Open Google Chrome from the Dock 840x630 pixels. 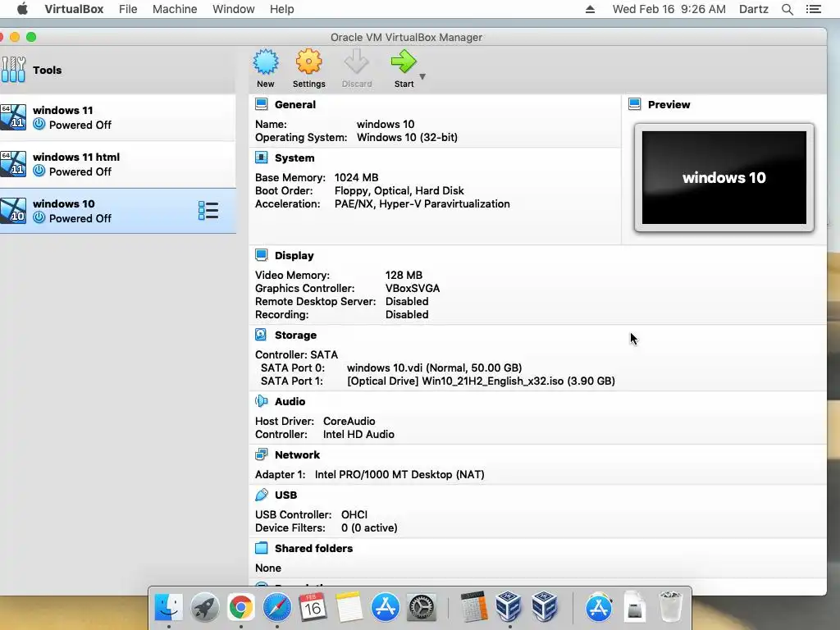pyautogui.click(x=240, y=607)
